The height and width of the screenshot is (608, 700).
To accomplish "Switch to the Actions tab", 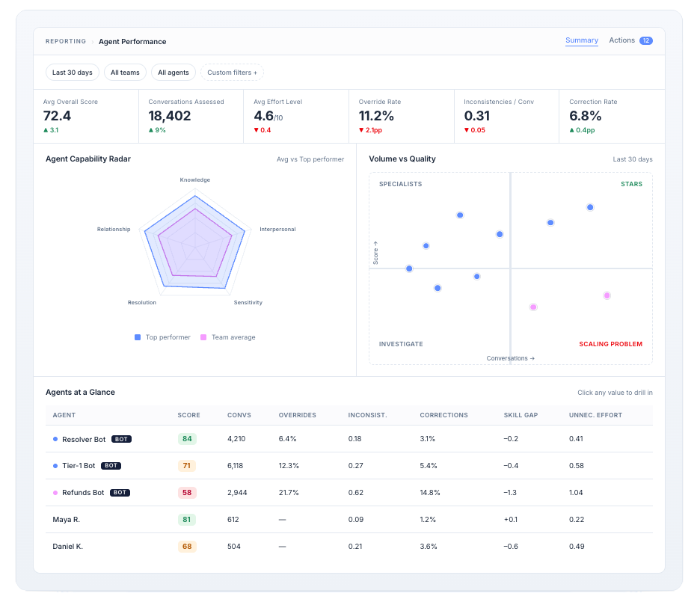I will (622, 40).
